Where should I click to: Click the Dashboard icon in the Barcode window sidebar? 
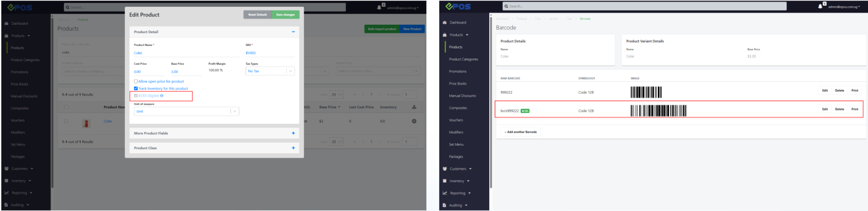pos(445,22)
